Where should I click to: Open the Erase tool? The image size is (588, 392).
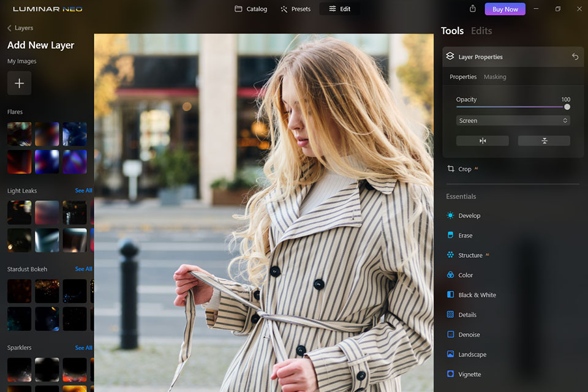tap(460, 236)
